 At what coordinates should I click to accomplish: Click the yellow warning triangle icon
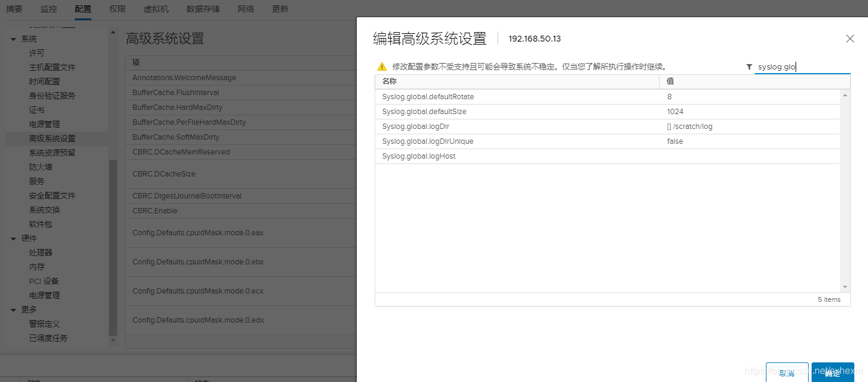click(382, 67)
